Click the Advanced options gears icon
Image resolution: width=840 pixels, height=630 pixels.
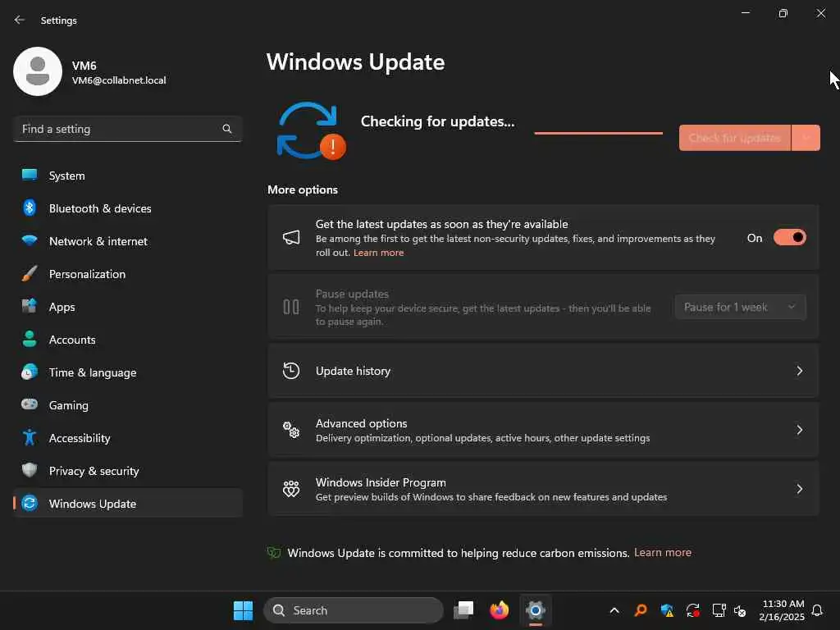pyautogui.click(x=291, y=430)
